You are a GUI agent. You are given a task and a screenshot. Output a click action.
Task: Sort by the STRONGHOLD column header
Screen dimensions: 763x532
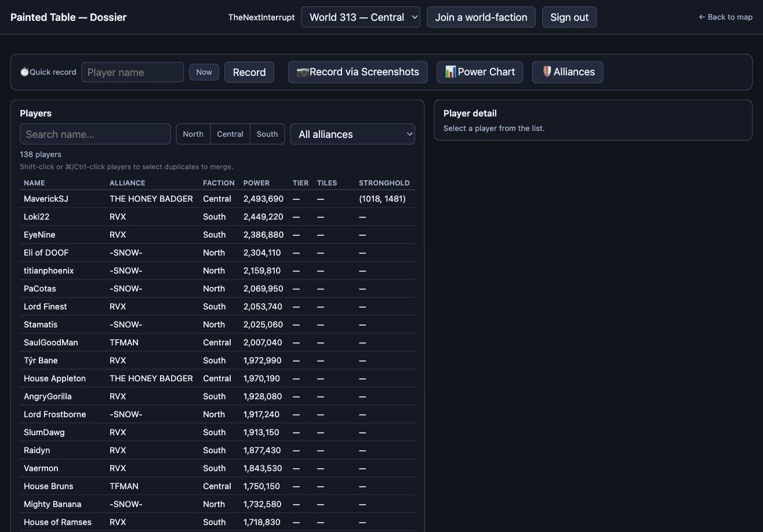[384, 183]
